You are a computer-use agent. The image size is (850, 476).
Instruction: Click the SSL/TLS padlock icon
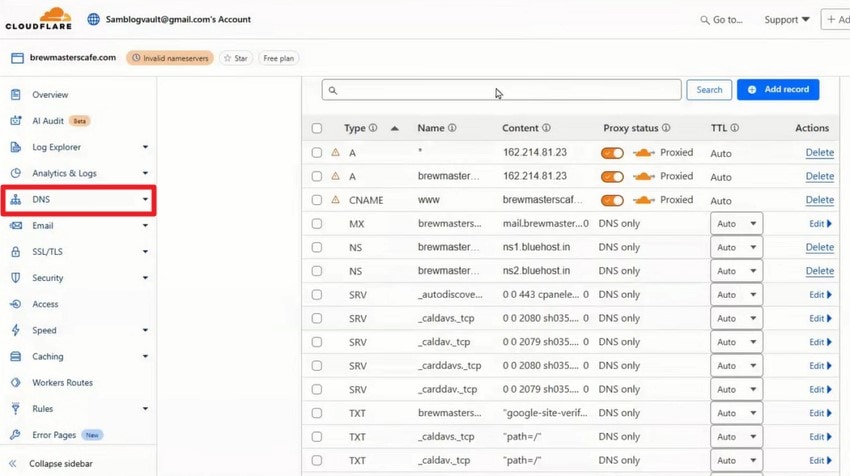(x=16, y=252)
